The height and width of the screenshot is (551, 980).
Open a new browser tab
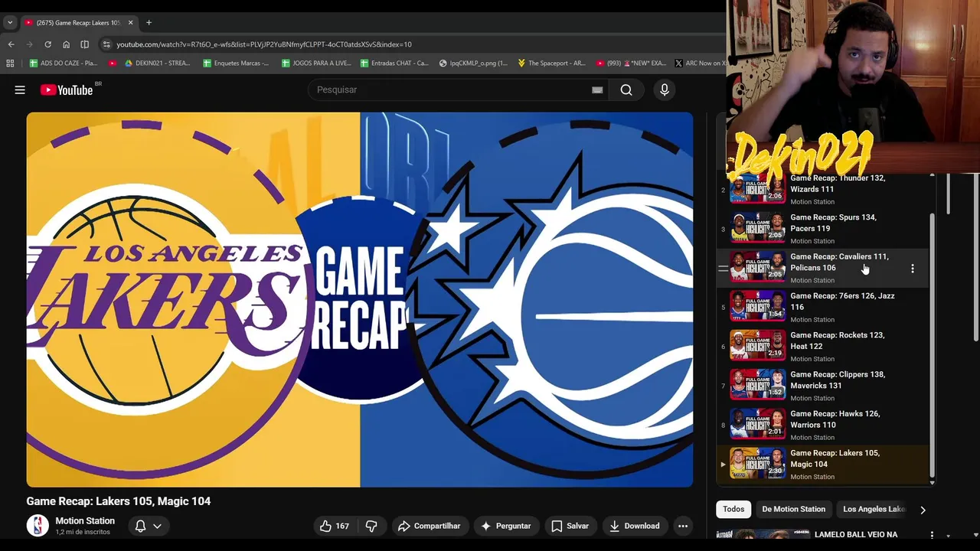(149, 22)
